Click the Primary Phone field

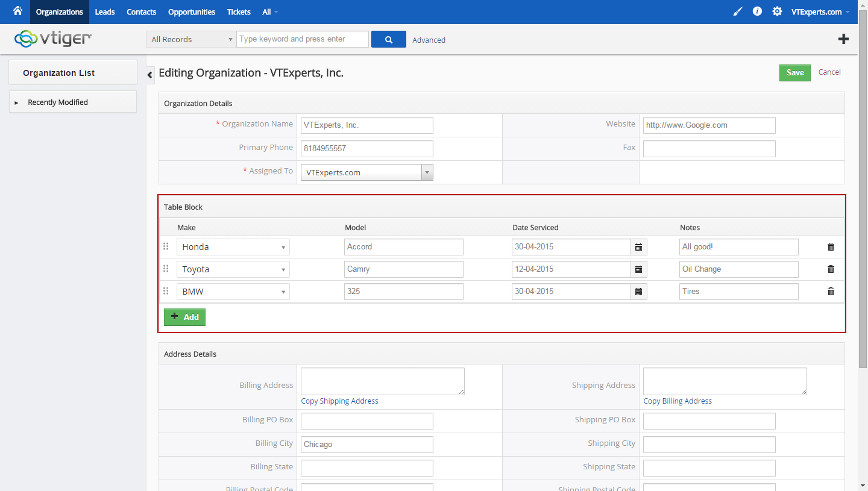click(367, 149)
